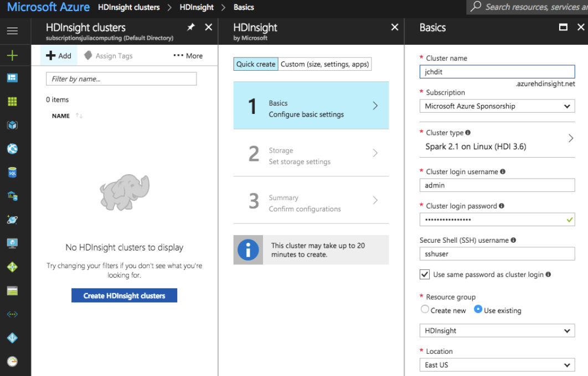Open step 1 Basics configure settings

(x=311, y=106)
